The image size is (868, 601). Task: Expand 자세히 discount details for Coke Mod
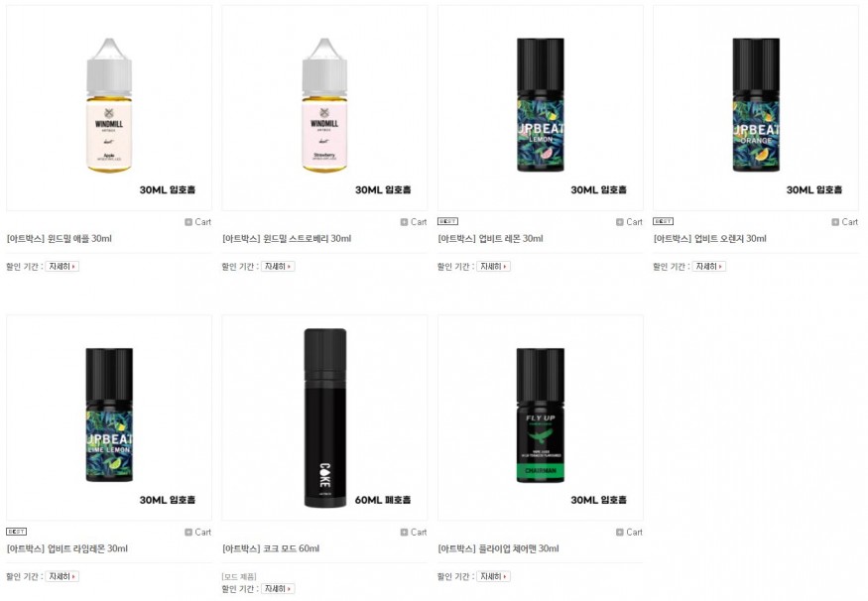coord(278,588)
